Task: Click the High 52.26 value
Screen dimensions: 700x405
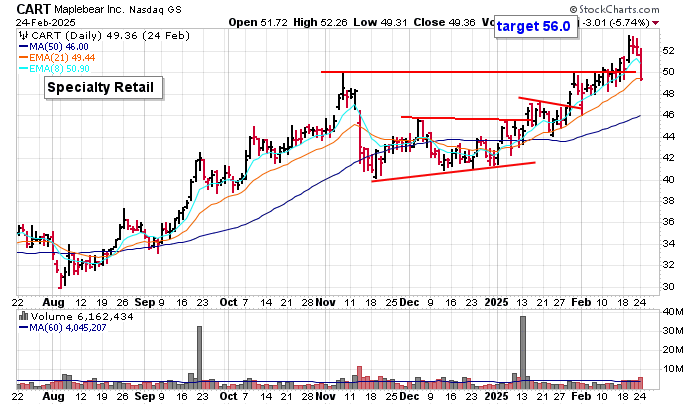Action: pos(320,22)
